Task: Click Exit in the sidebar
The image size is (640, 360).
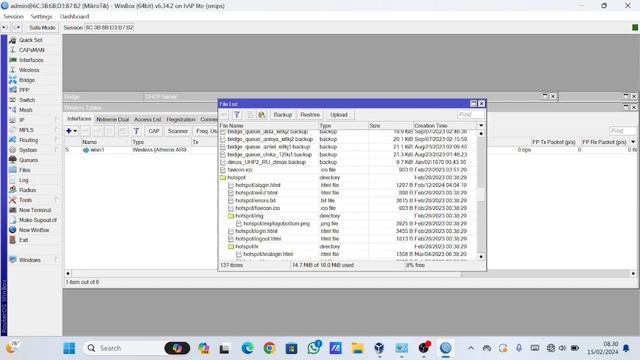Action: tap(23, 240)
